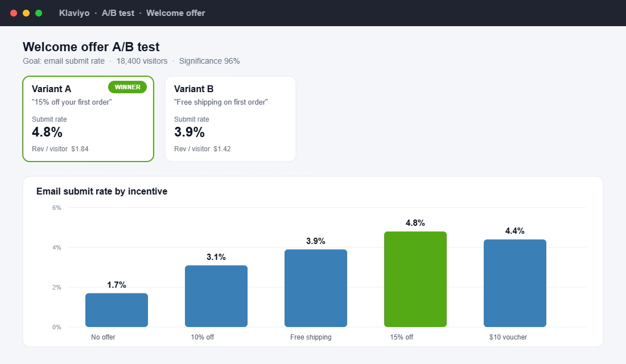This screenshot has height=364, width=626.
Task: Click the 'Free shipping' axis label
Action: [311, 337]
